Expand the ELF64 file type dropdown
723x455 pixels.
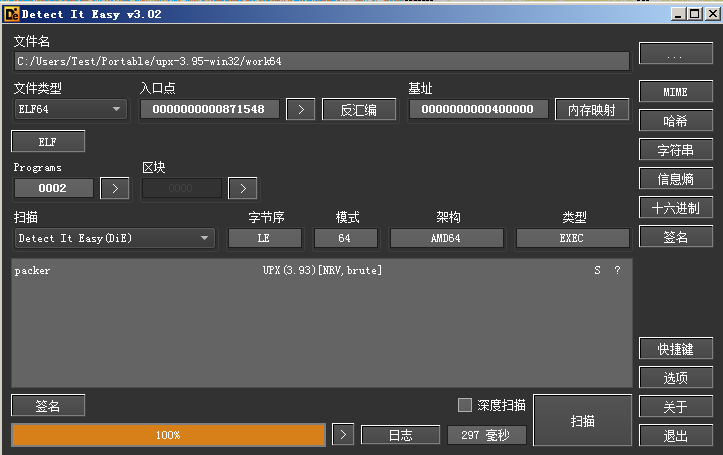pos(71,109)
